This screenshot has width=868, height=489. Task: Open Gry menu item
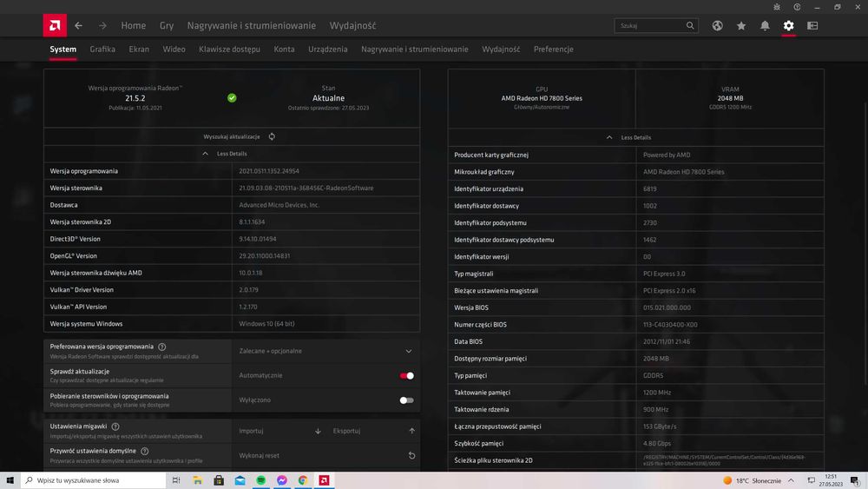tap(167, 25)
